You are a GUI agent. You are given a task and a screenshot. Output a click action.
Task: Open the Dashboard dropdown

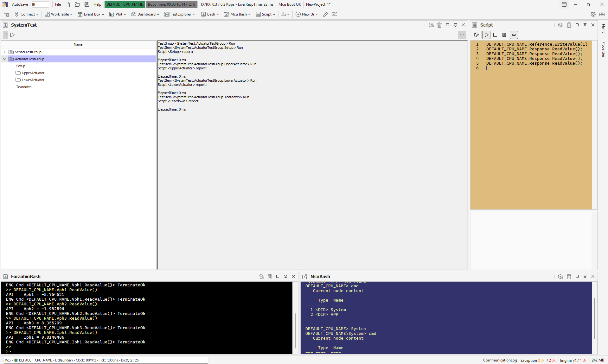point(145,14)
